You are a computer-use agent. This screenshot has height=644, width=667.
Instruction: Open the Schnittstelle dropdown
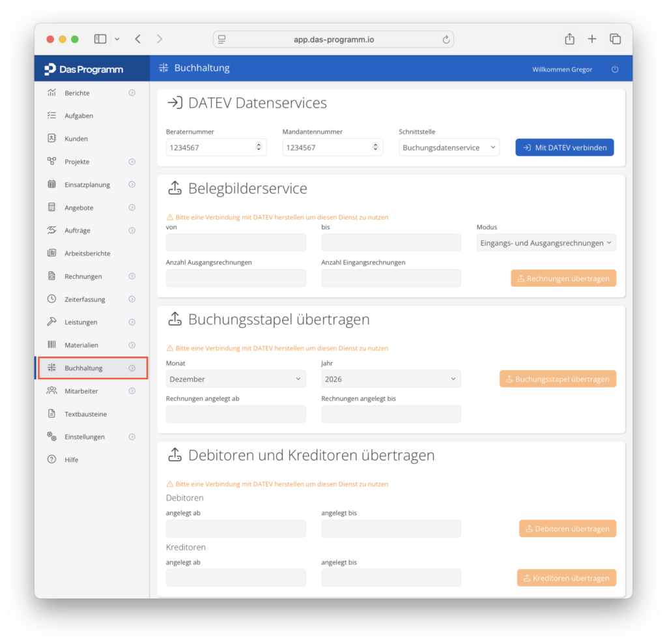[x=449, y=147]
